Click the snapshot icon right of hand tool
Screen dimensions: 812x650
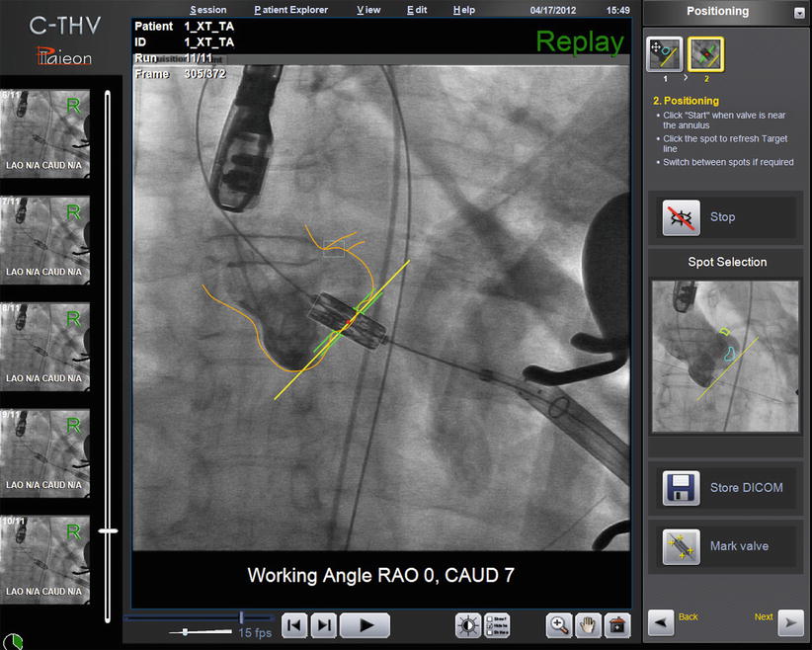(x=616, y=625)
